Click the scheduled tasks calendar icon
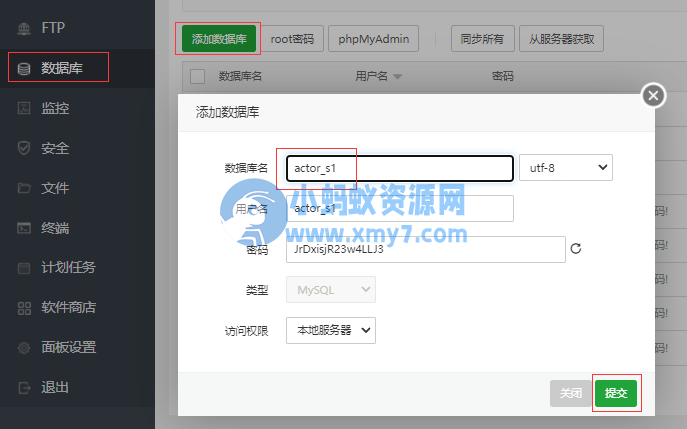687x429 pixels. tap(24, 268)
